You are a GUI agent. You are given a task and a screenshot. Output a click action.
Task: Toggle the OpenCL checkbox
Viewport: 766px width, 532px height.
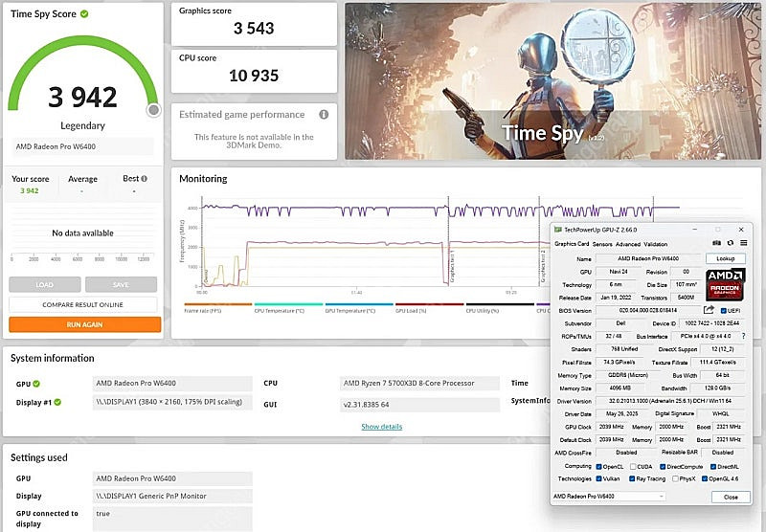(599, 467)
